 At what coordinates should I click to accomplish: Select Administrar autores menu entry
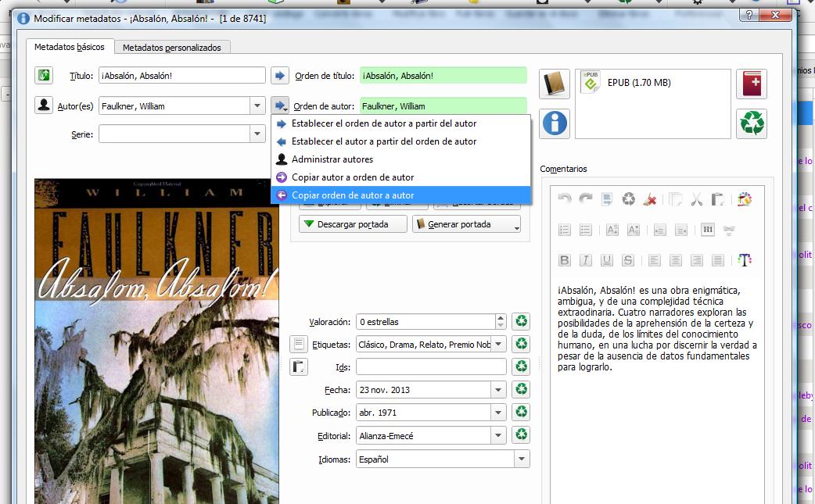tap(400, 159)
